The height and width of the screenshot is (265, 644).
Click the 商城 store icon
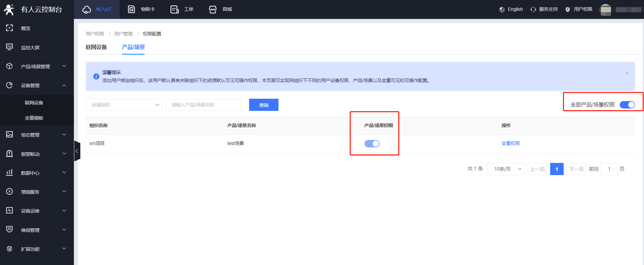click(213, 9)
